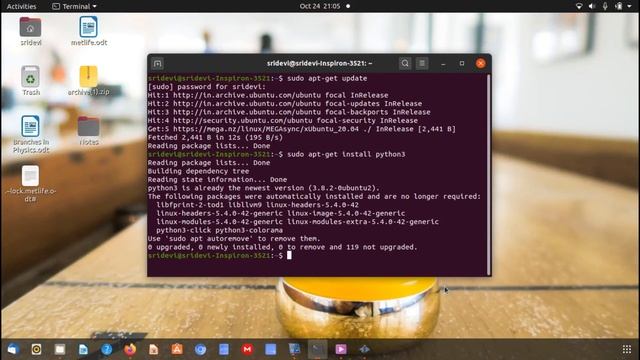The image size is (640, 360).
Task: Open Ubuntu Software from the dock
Action: (x=177, y=349)
